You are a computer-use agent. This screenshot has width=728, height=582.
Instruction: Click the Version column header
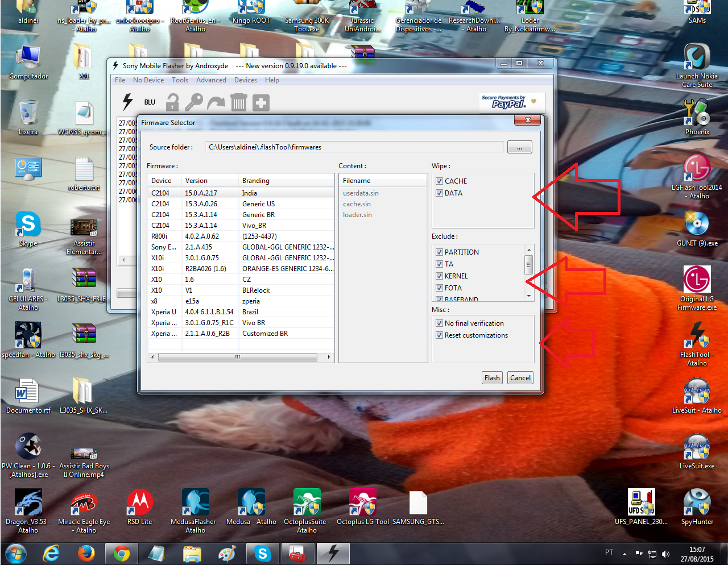tap(210, 181)
